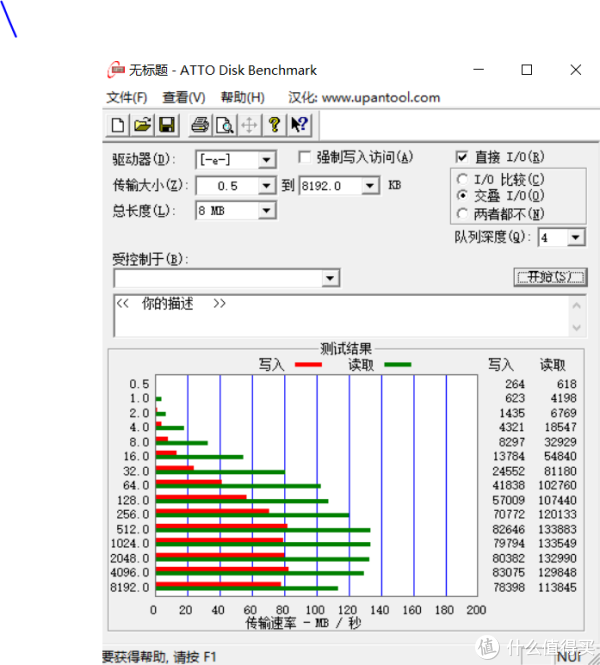The height and width of the screenshot is (665, 600).
Task: Expand the 总长度(L) 8 MB dropdown
Action: [x=267, y=210]
